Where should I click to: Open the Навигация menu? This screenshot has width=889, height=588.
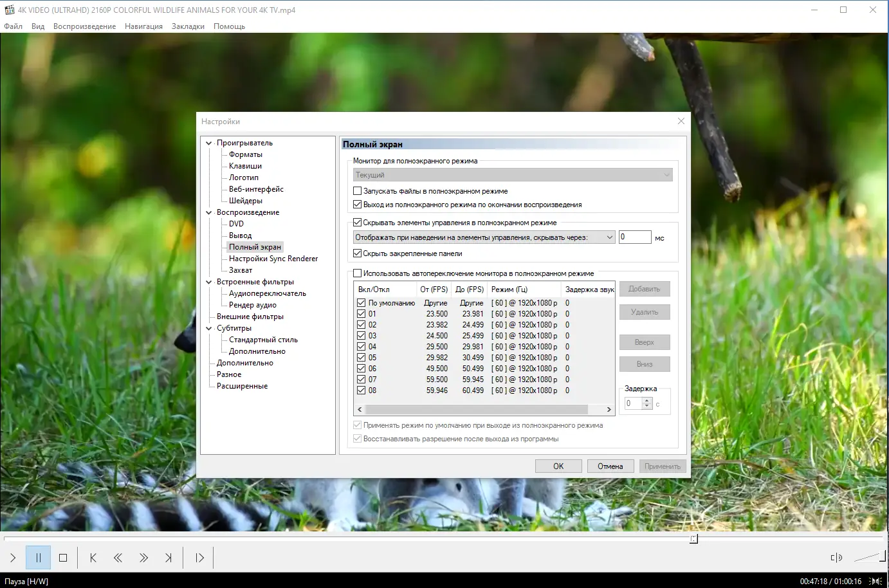click(x=143, y=26)
